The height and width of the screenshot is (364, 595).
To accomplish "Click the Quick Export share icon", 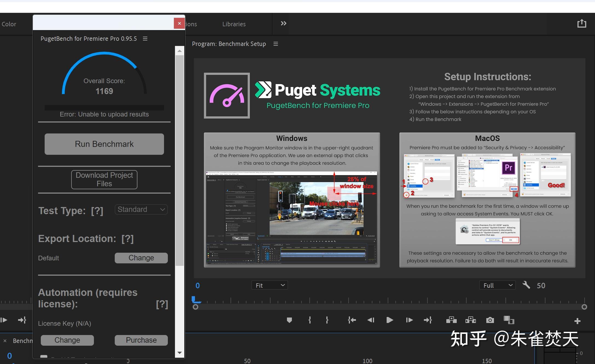I will (582, 24).
